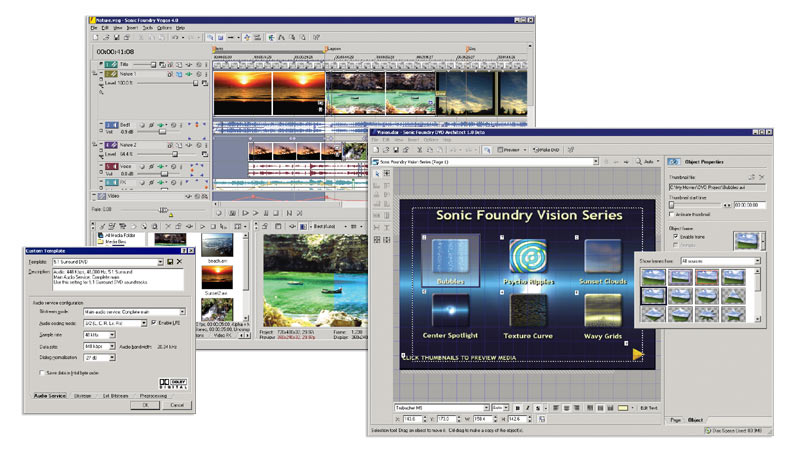Click the X position input field
The width and height of the screenshot is (800, 456).
pos(413,419)
